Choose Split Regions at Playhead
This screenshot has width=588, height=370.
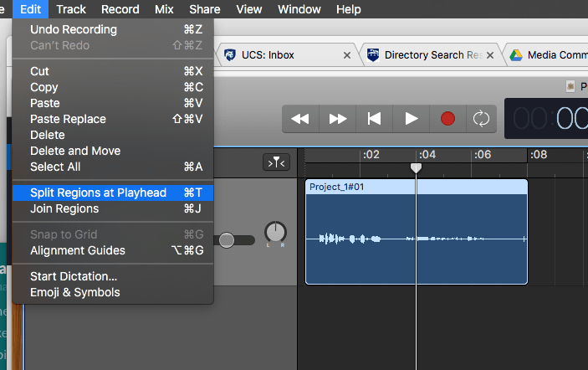tap(113, 193)
